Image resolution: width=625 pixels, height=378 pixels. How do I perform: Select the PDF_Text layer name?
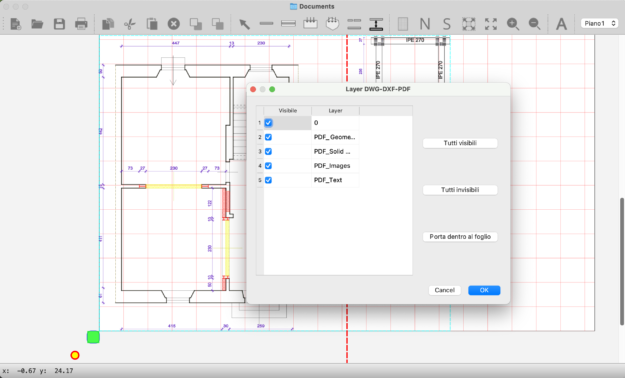(335, 180)
